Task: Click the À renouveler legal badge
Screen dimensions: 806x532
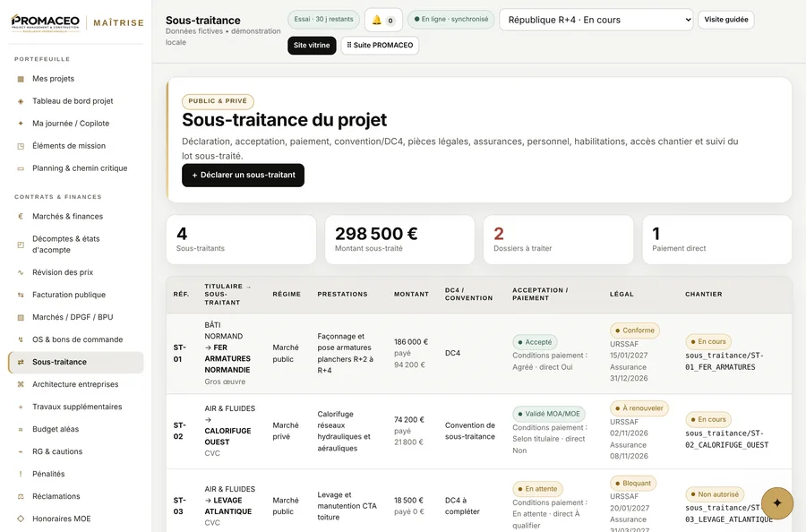Action: click(x=639, y=408)
